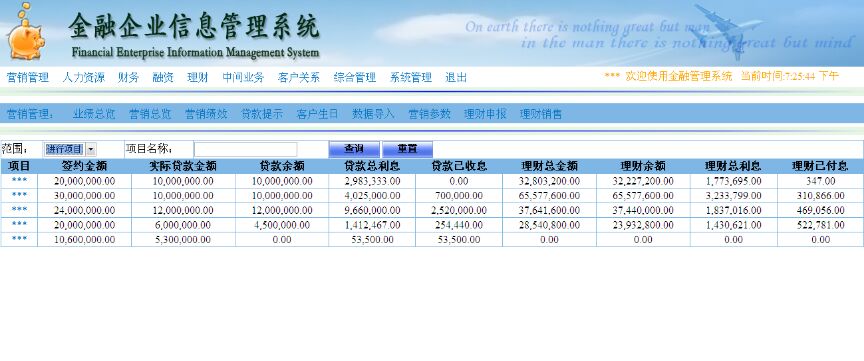Go to 营销绩效 submenu
Viewport: 864px width, 361px height.
pos(206,114)
